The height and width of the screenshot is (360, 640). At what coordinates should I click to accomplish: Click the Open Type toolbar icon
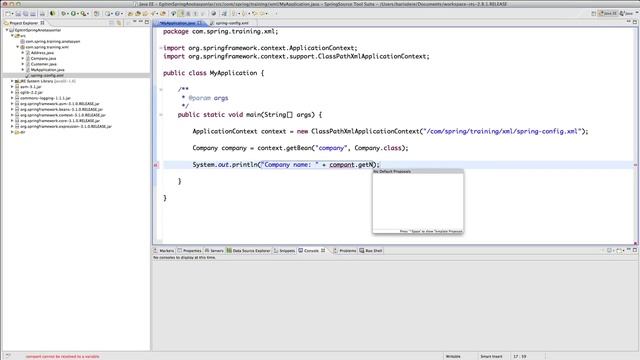coord(130,14)
